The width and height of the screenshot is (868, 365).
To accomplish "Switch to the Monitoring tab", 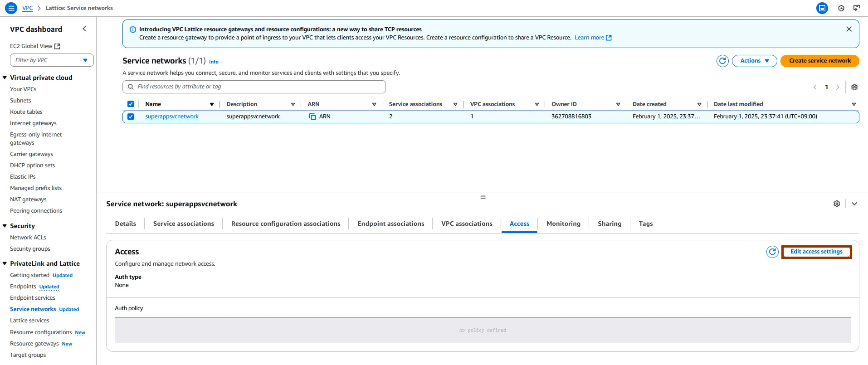I will coord(563,224).
